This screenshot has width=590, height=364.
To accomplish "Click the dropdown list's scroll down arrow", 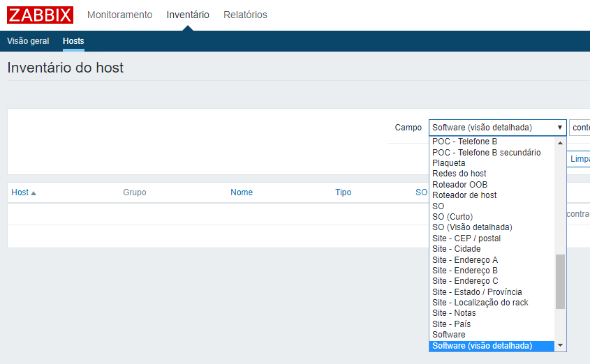I will tap(560, 346).
